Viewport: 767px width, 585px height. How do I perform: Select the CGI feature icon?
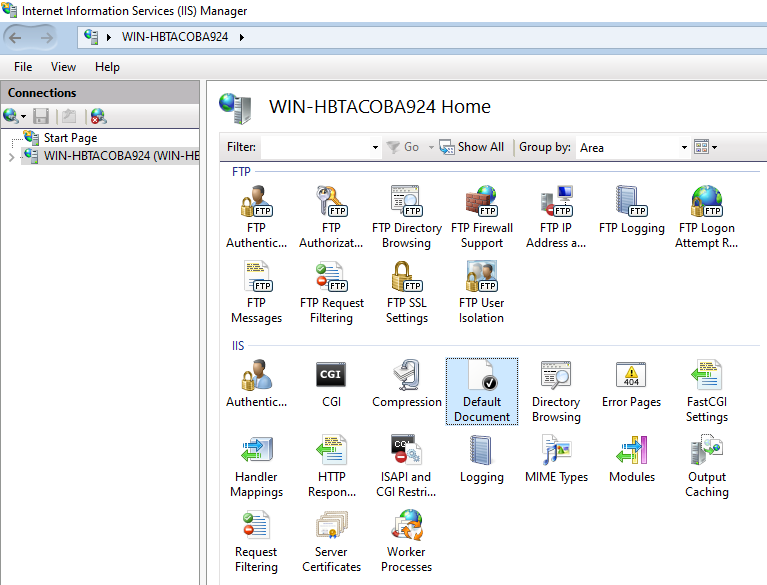(x=331, y=384)
